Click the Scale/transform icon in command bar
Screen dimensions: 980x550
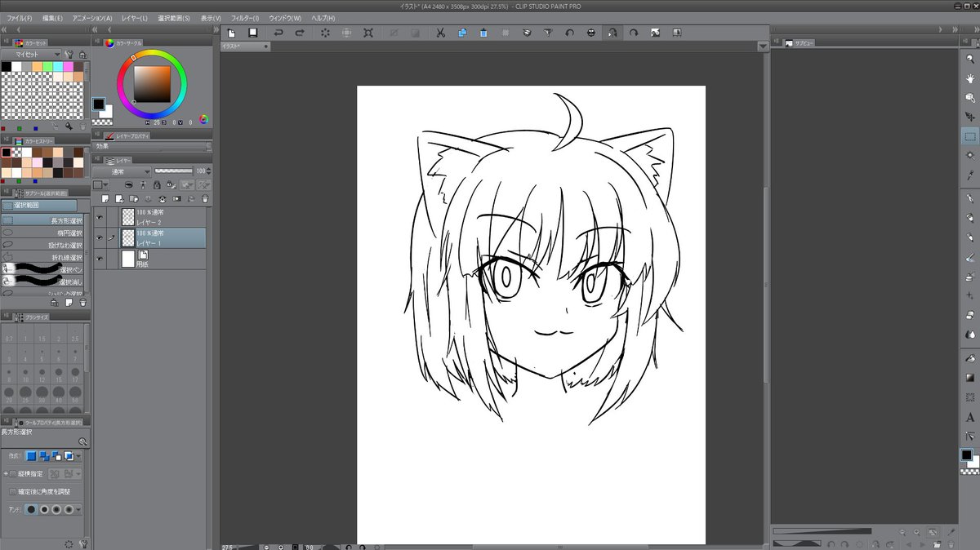(x=368, y=33)
